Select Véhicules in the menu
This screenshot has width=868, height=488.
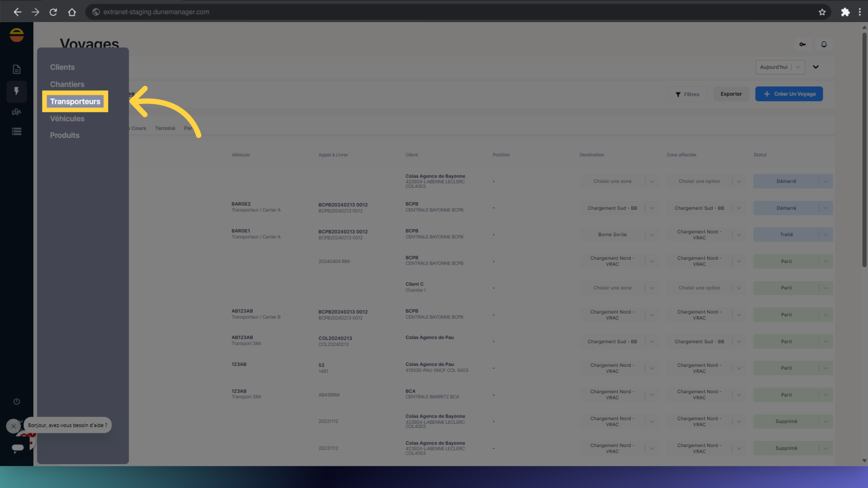click(67, 118)
